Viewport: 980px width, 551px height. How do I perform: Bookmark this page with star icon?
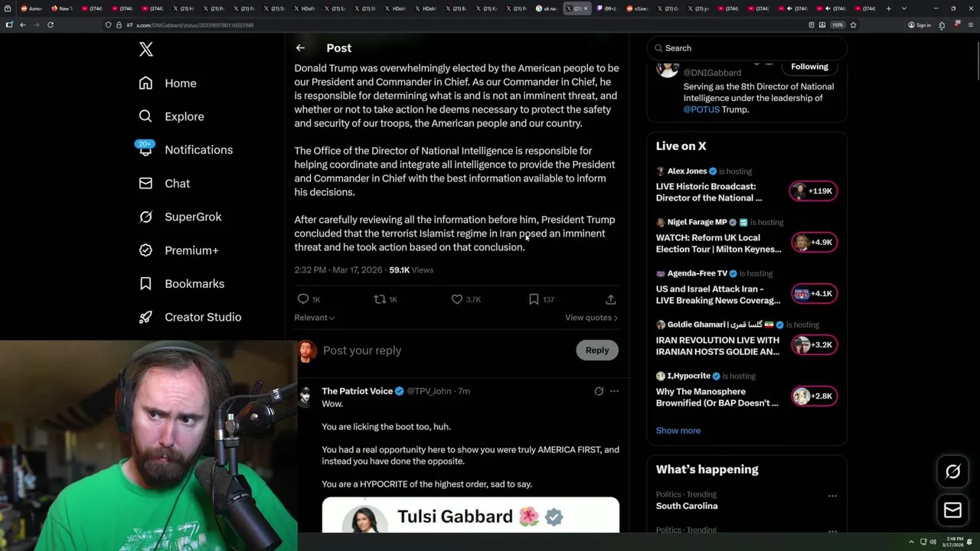(x=853, y=25)
